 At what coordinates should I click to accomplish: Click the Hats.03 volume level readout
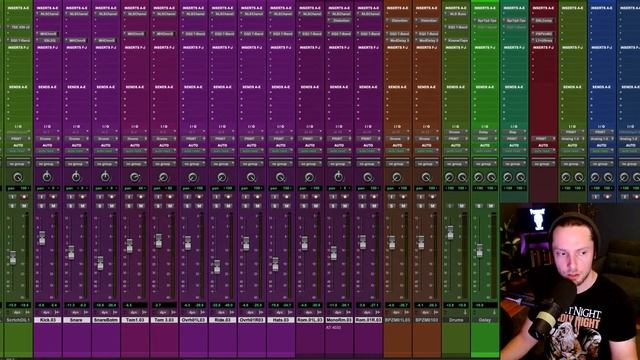coord(275,305)
